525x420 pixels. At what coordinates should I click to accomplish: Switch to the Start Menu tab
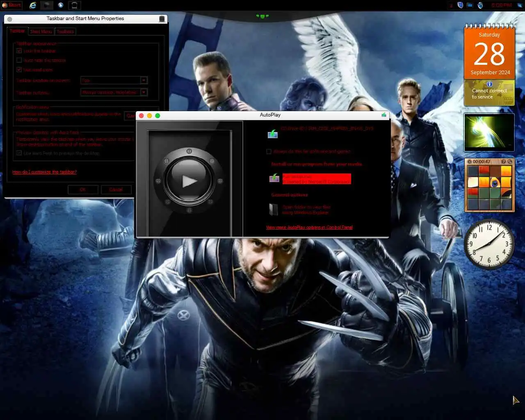[x=41, y=32]
